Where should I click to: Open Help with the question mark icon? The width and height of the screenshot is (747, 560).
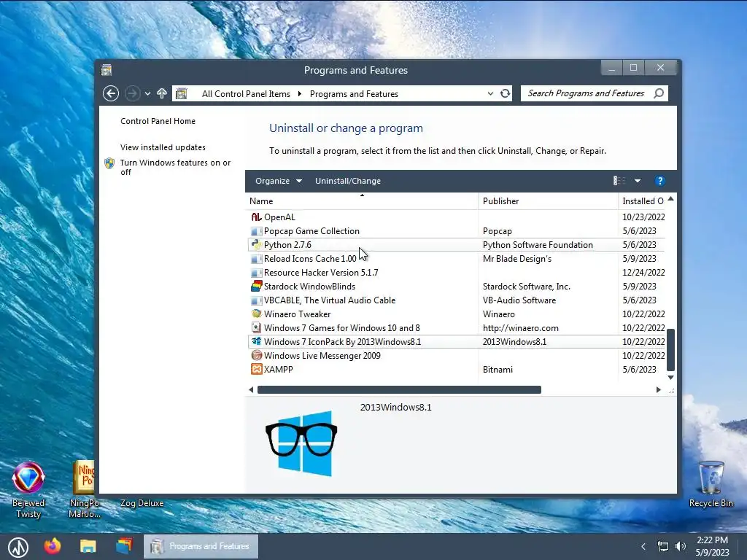(x=659, y=181)
